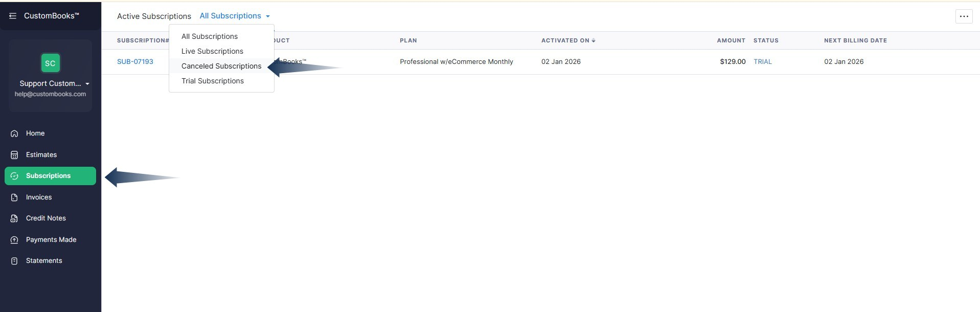Open the three-dots more options button
Viewport: 980px width, 312px height.
tap(964, 16)
